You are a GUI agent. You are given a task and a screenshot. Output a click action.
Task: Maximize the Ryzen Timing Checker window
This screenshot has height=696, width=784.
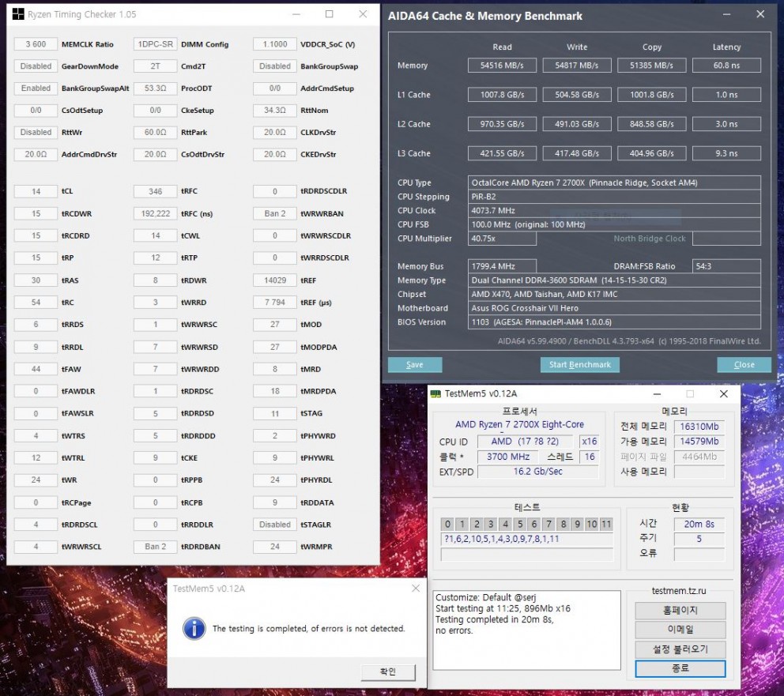point(329,14)
